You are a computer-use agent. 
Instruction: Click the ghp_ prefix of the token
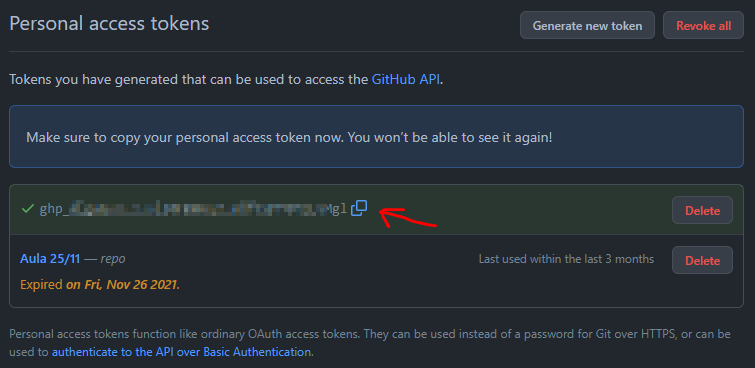coord(52,209)
